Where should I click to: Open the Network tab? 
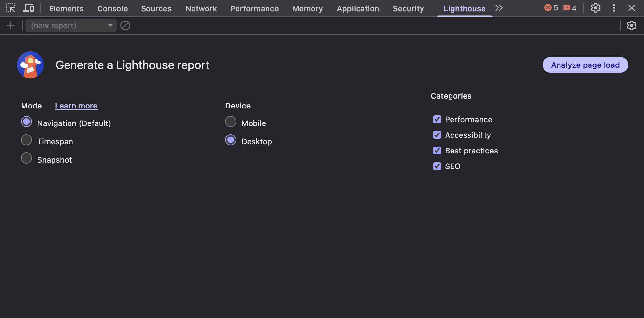pyautogui.click(x=201, y=8)
